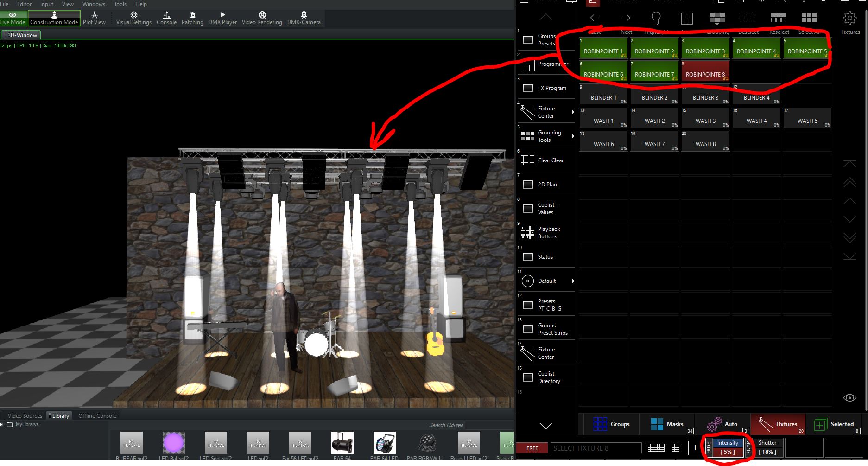
Task: Expand the MyLibrarys tree folder
Action: pos(2,424)
